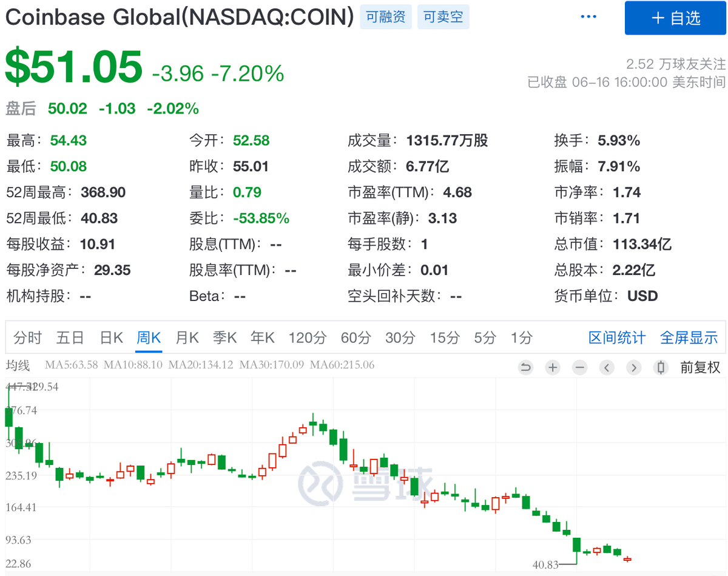Viewport: 728px width, 576px height.
Task: Switch to the 分时 chart tab
Action: tap(28, 337)
